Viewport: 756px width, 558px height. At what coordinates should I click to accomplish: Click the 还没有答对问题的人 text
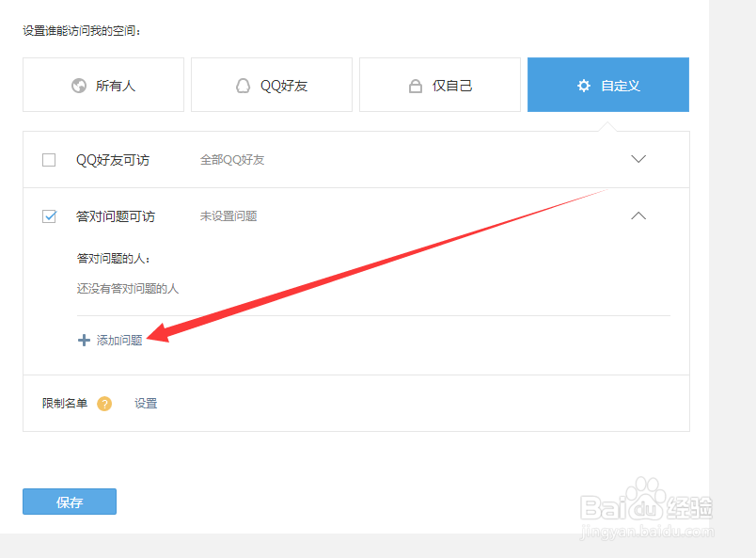[127, 289]
